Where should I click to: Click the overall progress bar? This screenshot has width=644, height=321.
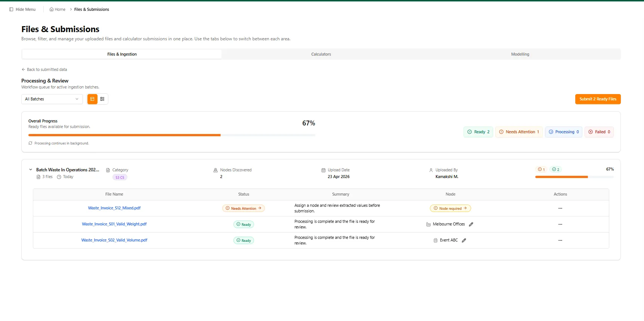(172, 135)
